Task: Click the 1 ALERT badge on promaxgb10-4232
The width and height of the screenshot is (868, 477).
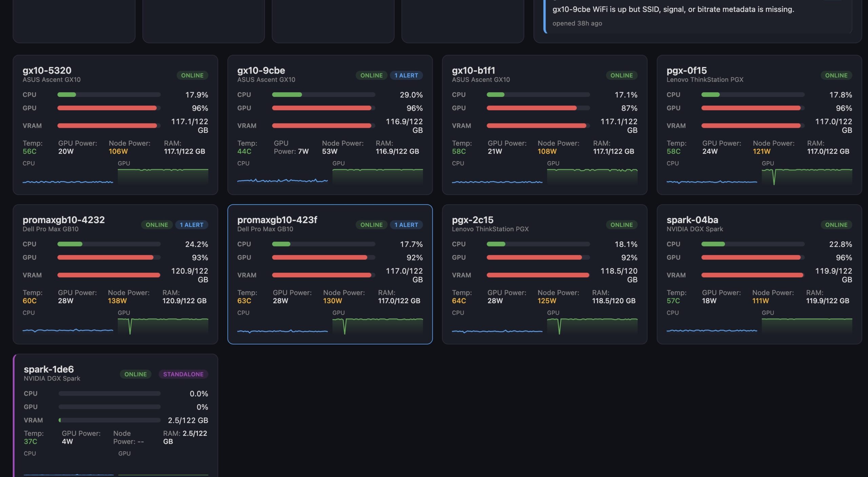Action: [x=191, y=225]
